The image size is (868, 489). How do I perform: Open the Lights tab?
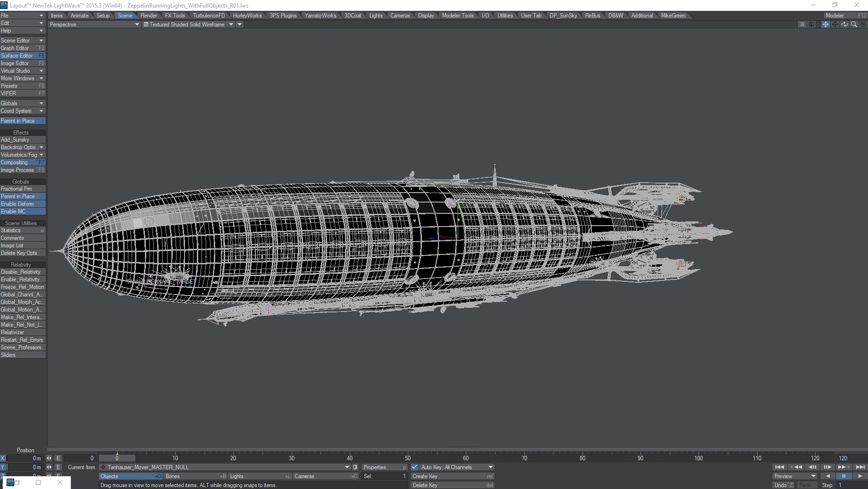(x=376, y=16)
